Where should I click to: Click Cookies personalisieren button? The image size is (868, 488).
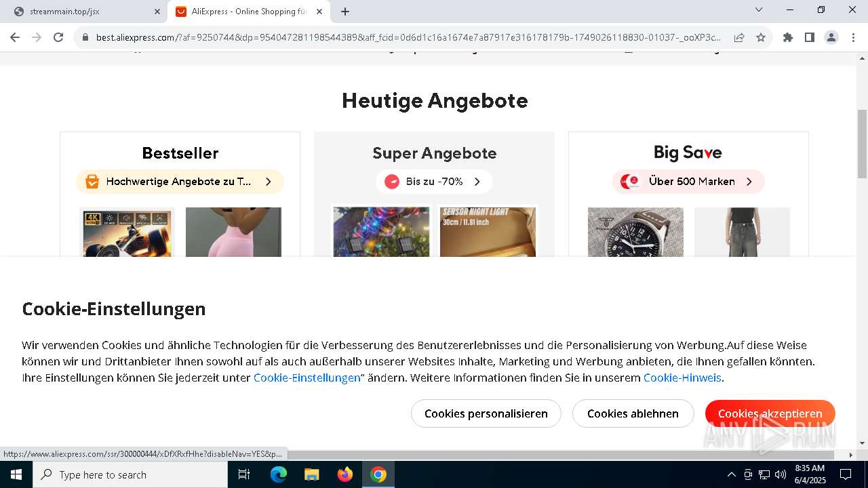(x=486, y=413)
